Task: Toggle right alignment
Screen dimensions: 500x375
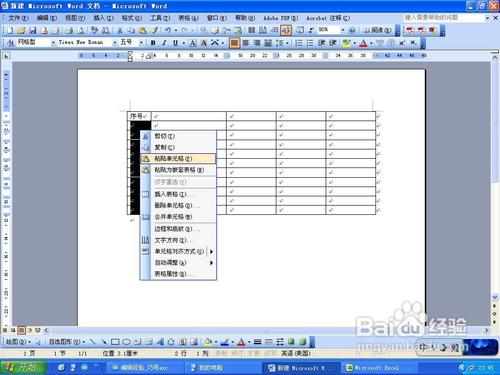Action: click(x=257, y=43)
